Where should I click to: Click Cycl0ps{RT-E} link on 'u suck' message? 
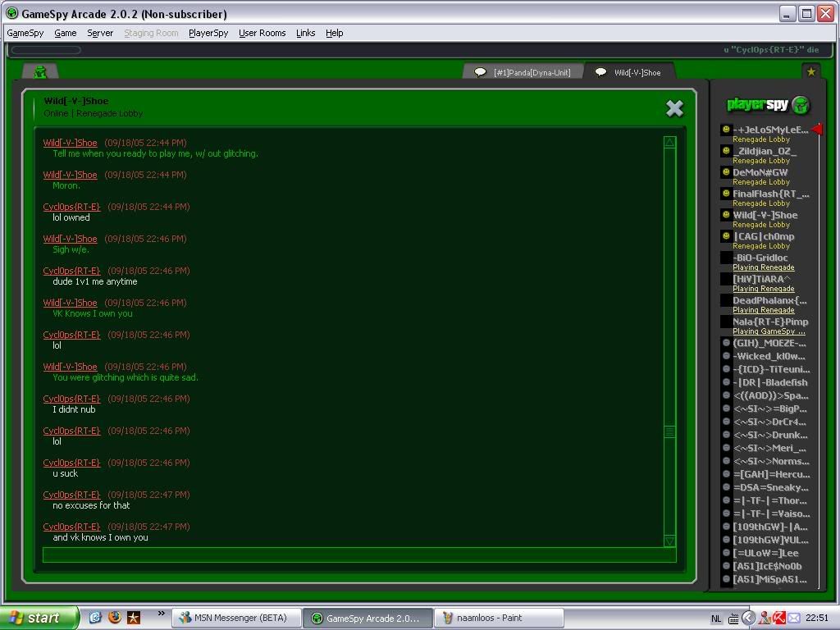72,463
